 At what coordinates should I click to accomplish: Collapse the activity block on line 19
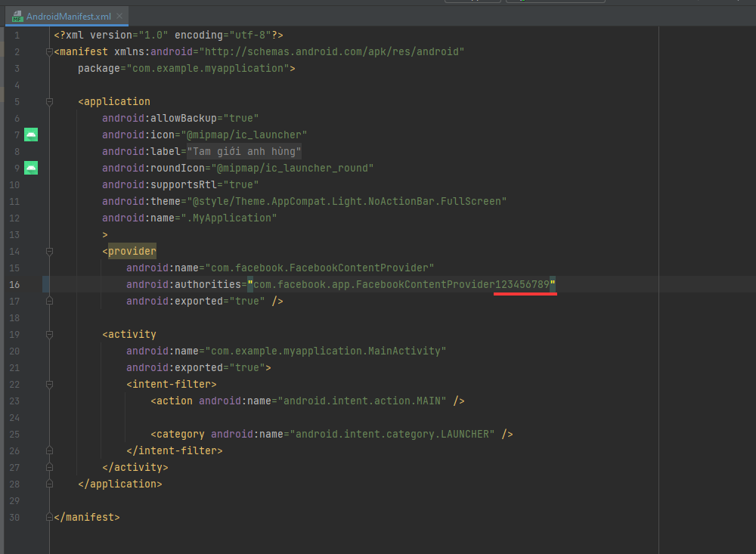(x=49, y=335)
